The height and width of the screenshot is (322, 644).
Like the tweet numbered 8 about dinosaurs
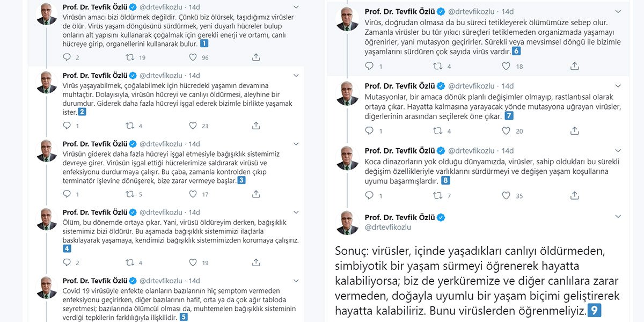(x=506, y=196)
